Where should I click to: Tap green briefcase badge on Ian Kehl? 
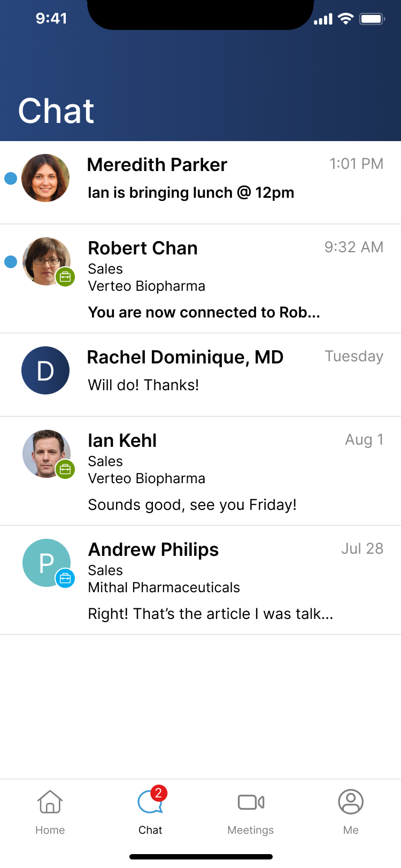point(65,469)
